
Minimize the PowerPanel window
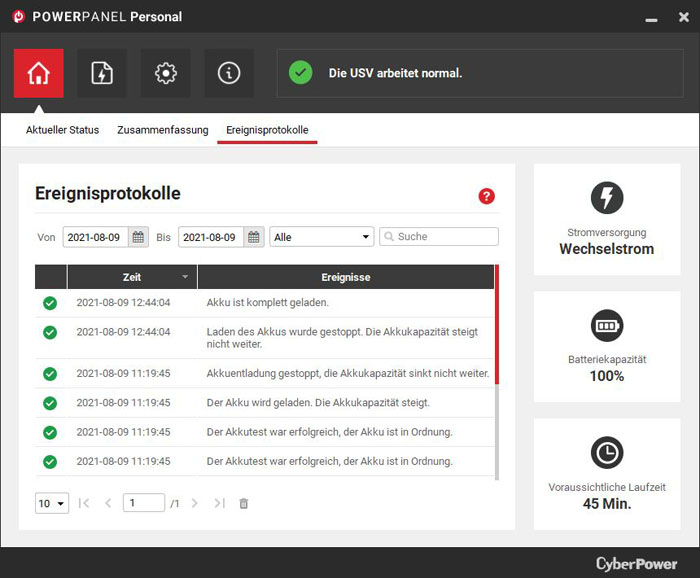point(651,20)
